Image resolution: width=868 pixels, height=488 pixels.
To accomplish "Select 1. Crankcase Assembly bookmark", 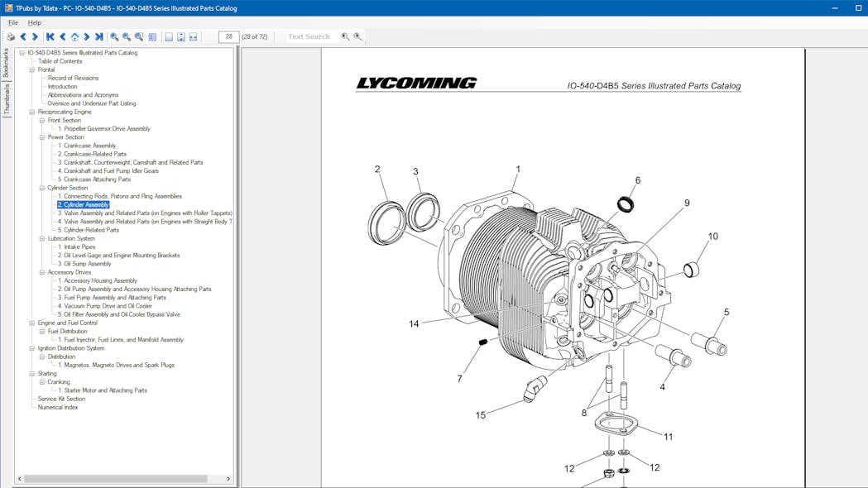I will [87, 146].
